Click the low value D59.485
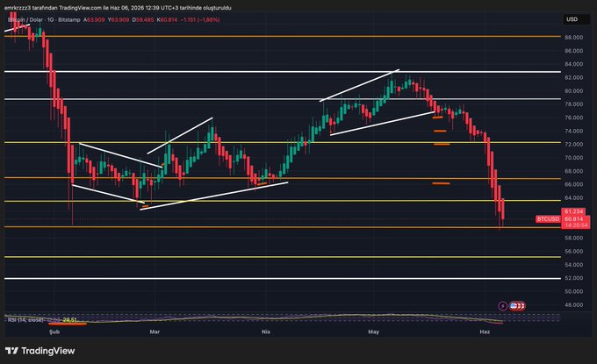The width and height of the screenshot is (597, 364). tap(143, 20)
